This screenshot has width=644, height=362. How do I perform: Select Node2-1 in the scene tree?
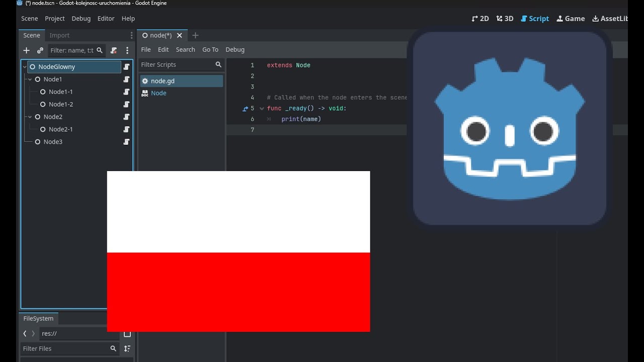point(61,129)
